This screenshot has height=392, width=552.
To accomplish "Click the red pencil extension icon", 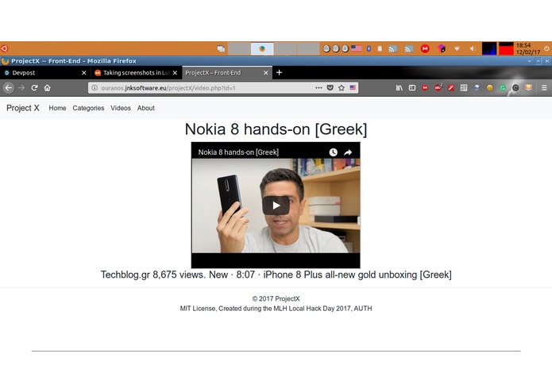I will pyautogui.click(x=451, y=87).
